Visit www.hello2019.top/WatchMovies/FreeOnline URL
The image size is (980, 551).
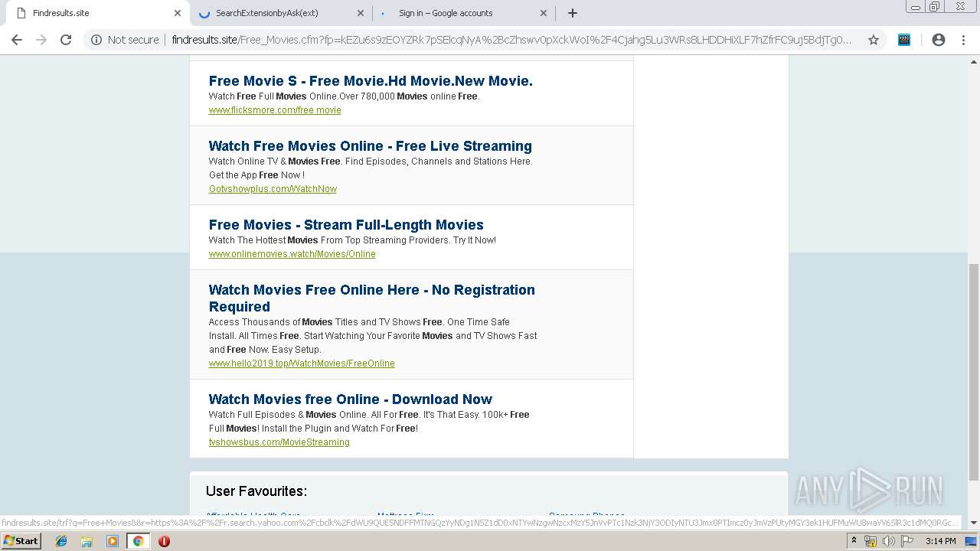(302, 364)
